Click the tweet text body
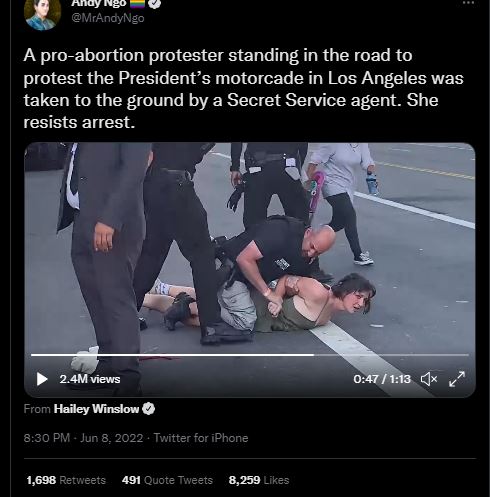 tap(243, 89)
